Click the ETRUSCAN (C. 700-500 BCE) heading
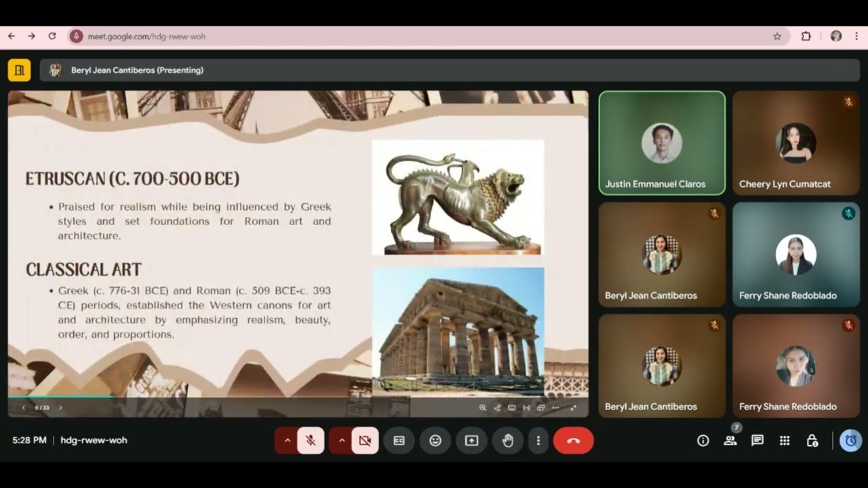Image resolution: width=868 pixels, height=488 pixels. (132, 179)
